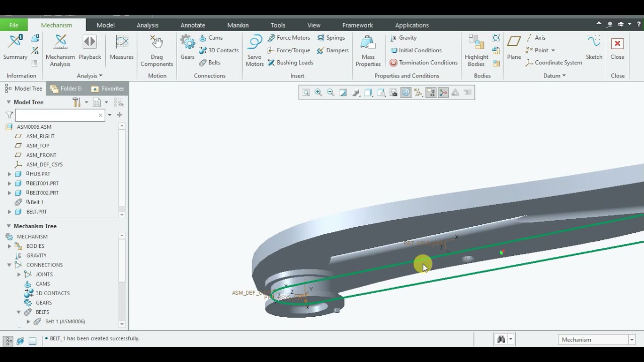
Task: Select ASM_FRONT datum plane
Action: tap(41, 155)
